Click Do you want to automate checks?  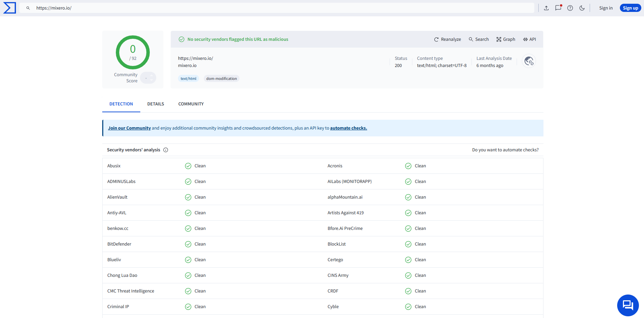(505, 150)
